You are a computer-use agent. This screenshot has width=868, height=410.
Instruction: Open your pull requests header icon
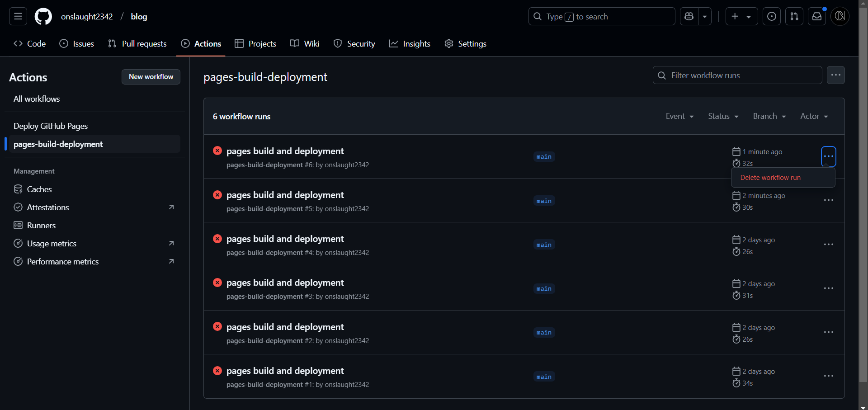(x=794, y=16)
